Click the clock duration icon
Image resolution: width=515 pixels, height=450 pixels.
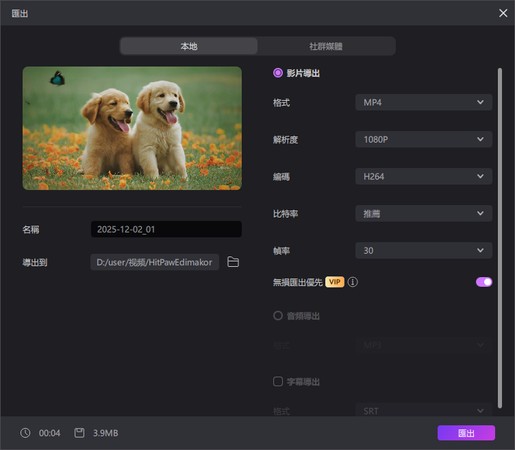tap(25, 433)
